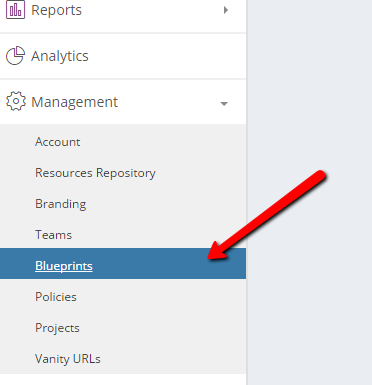The width and height of the screenshot is (372, 385).
Task: Select the Management menu label
Action: 74,102
